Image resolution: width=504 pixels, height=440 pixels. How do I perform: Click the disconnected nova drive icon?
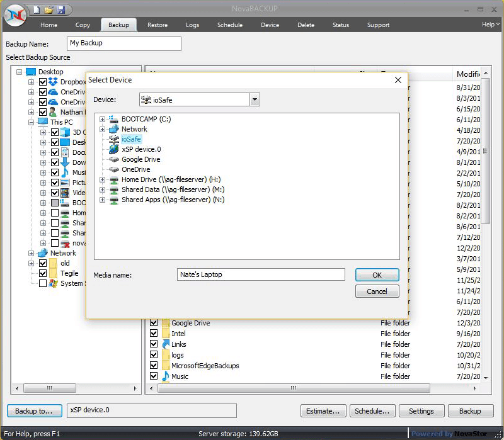(x=66, y=243)
